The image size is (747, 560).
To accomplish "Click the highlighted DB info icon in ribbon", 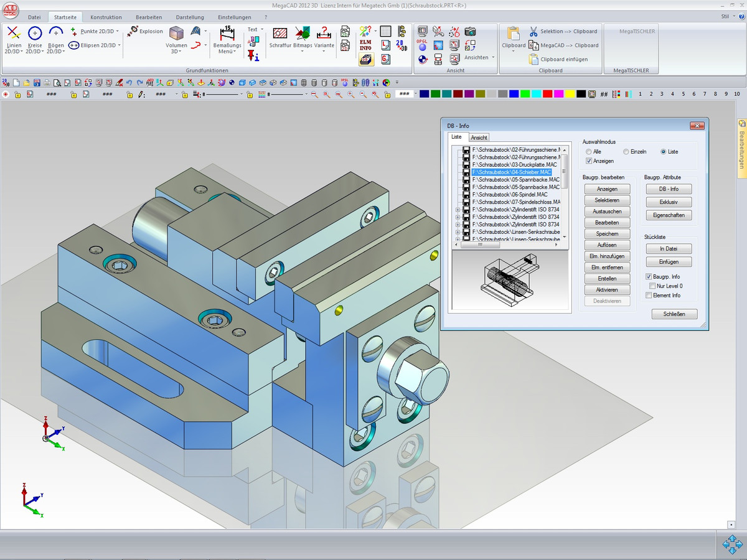I will coord(366,60).
